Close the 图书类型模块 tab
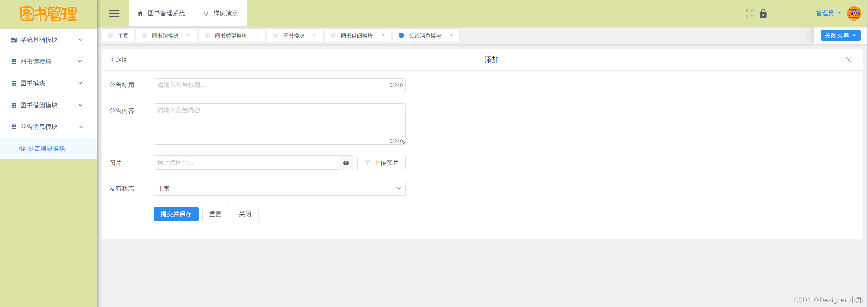 point(257,35)
